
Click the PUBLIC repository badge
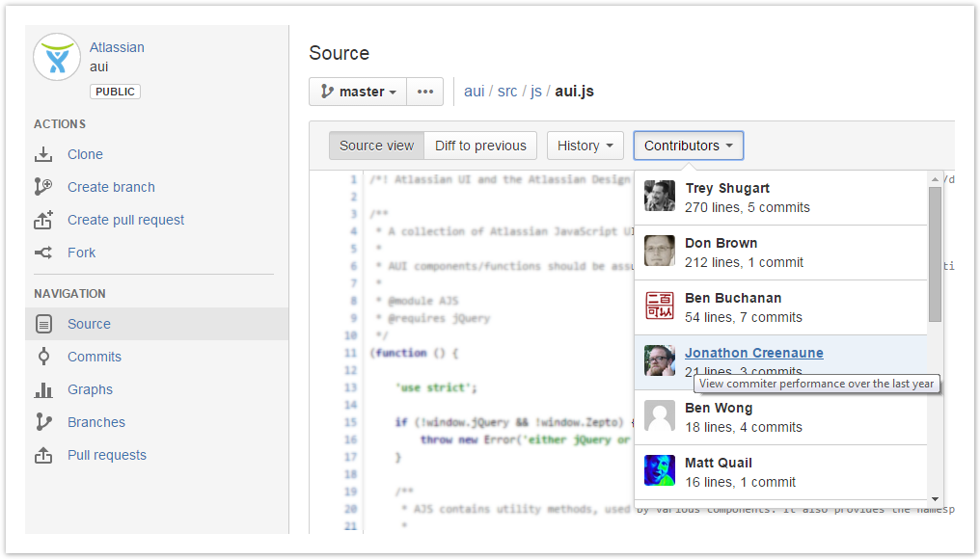pyautogui.click(x=115, y=92)
